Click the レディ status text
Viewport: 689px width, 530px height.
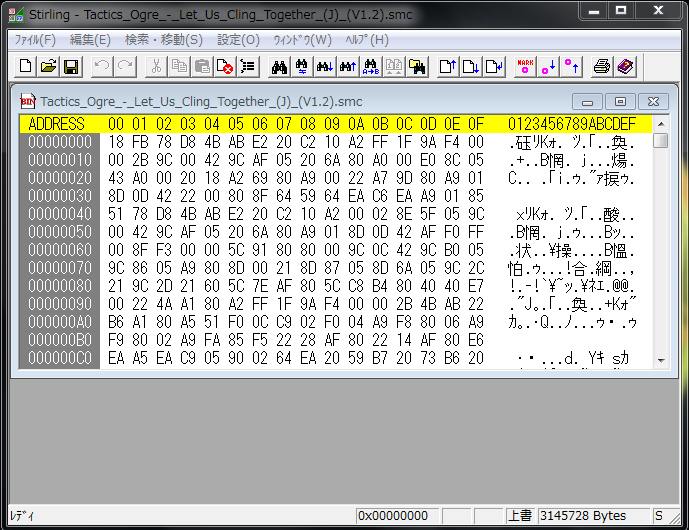click(22, 516)
